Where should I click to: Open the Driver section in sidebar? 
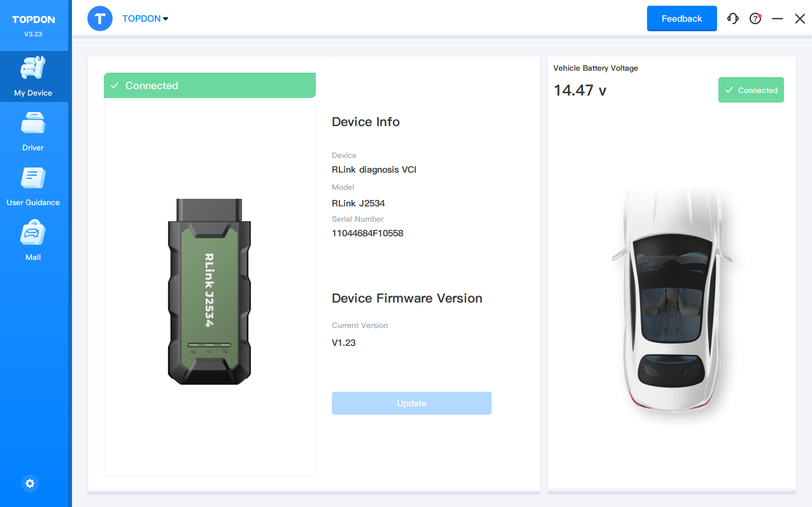[x=33, y=132]
